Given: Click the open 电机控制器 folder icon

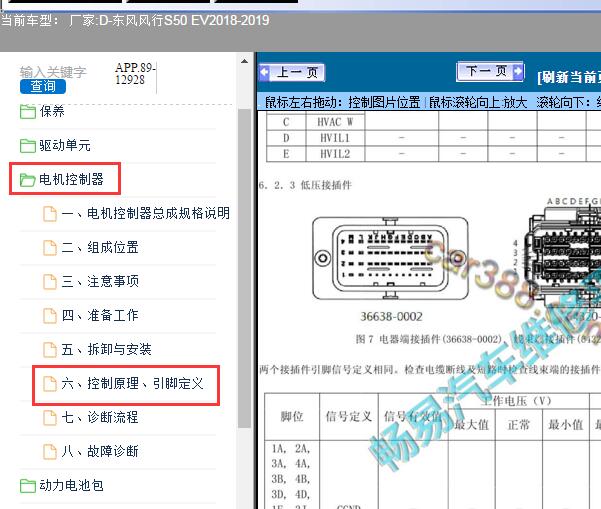Looking at the screenshot, I should 28,180.
